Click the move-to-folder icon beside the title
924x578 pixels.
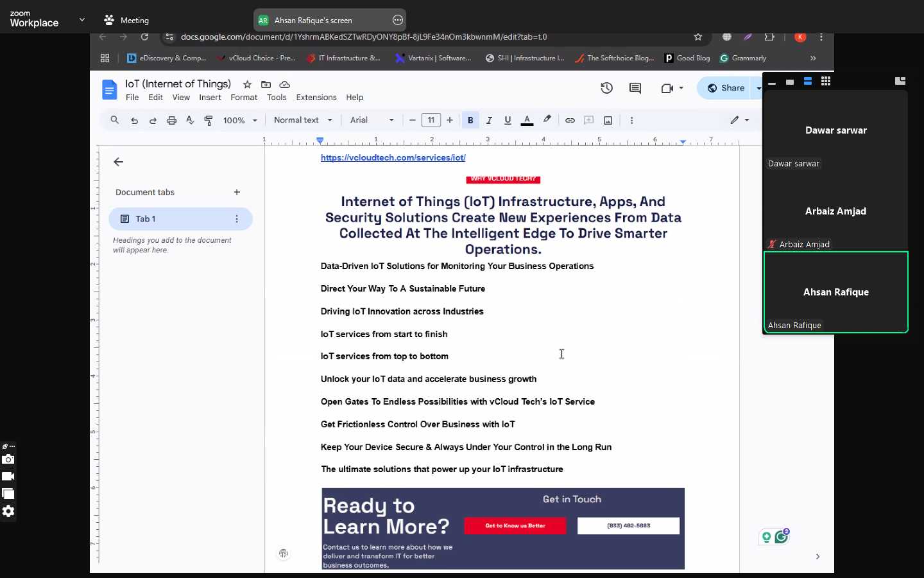[x=266, y=84]
